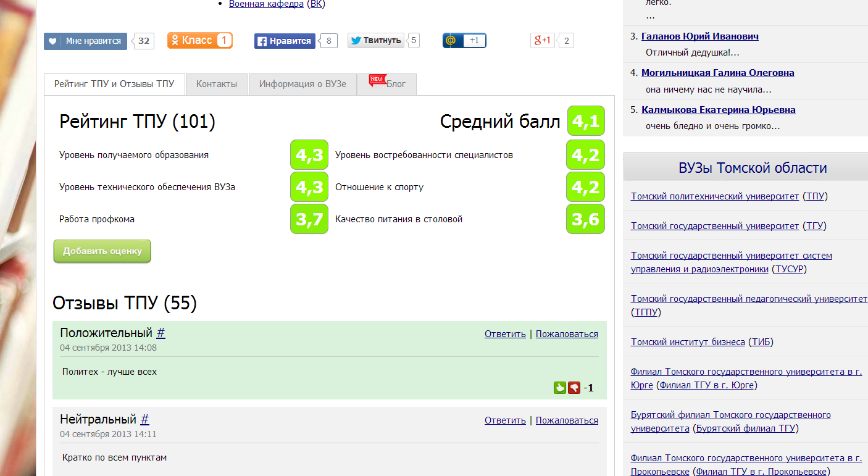The image size is (868, 476).
Task: Select 'Рейтинг ТПУ и Отзывы ТПУ' tab
Action: pos(114,85)
